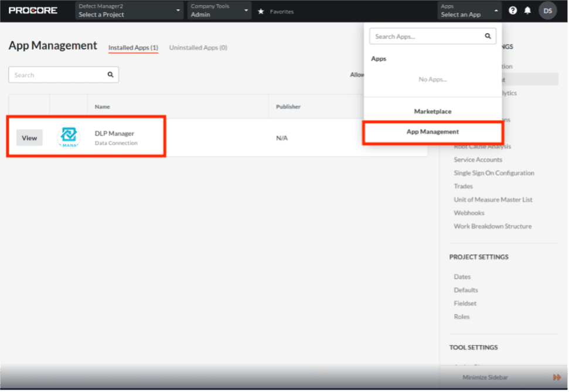Open the Webhooks settings link

(x=469, y=213)
